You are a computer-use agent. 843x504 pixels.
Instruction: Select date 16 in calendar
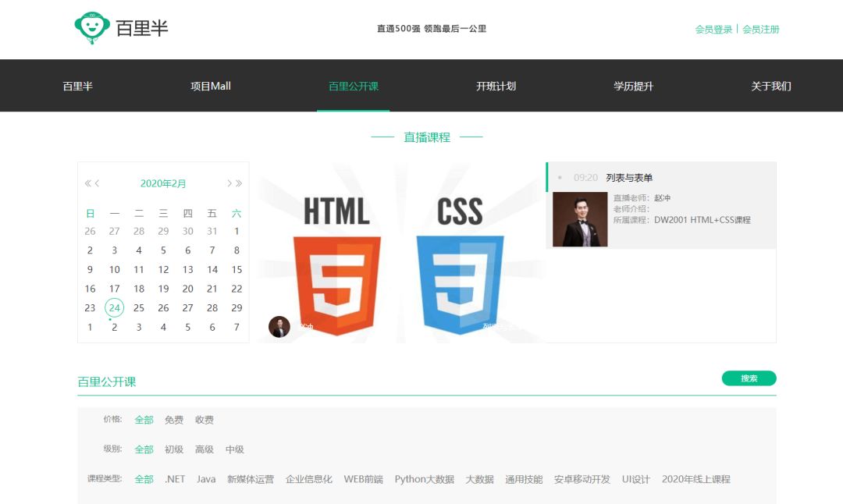point(90,289)
